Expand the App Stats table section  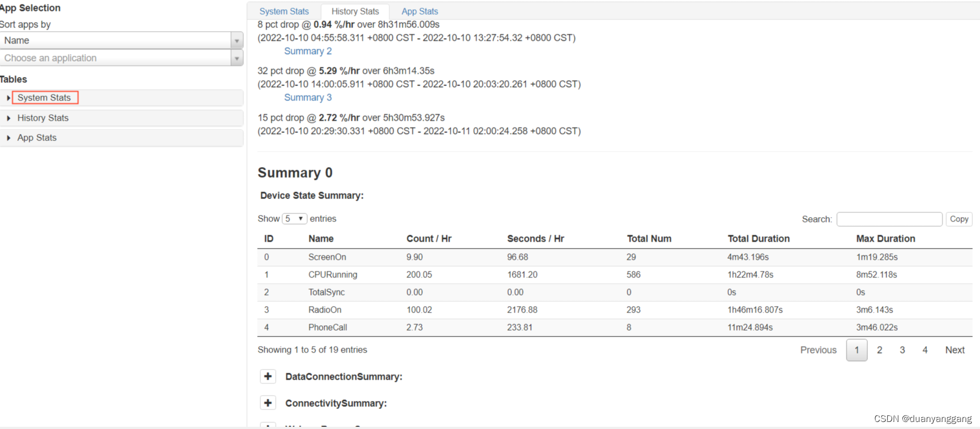click(122, 138)
